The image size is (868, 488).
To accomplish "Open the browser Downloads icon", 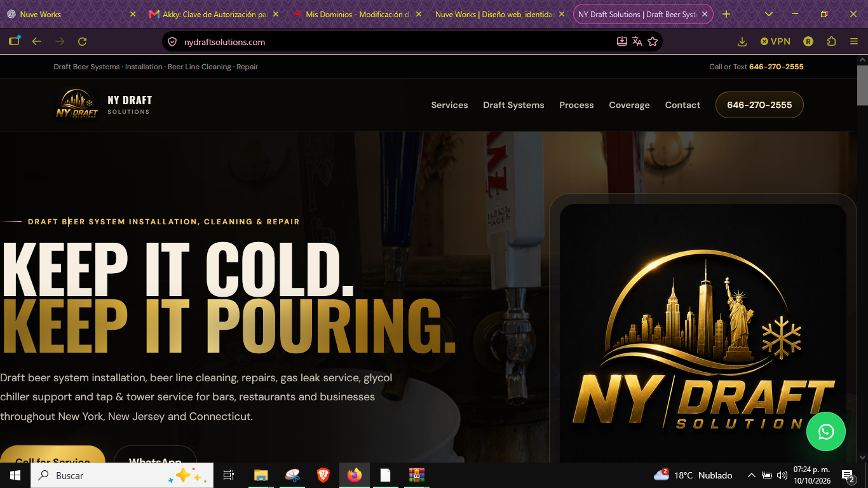I will pyautogui.click(x=742, y=41).
